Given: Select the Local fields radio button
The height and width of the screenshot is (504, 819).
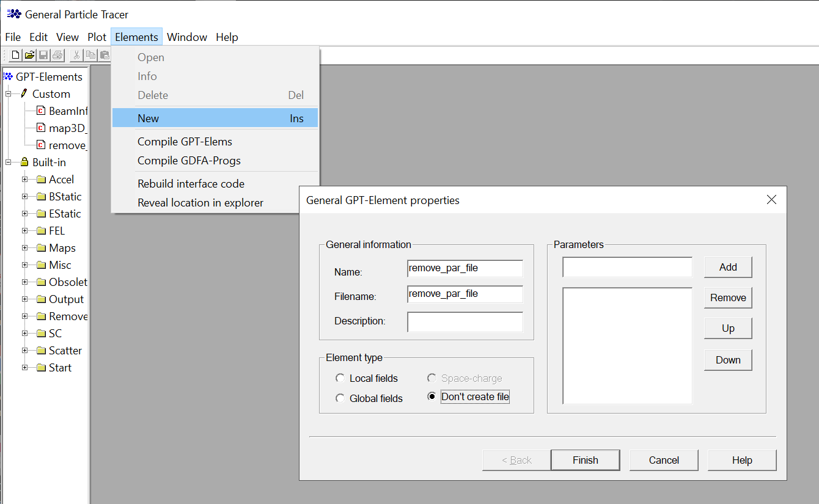Looking at the screenshot, I should pyautogui.click(x=340, y=379).
